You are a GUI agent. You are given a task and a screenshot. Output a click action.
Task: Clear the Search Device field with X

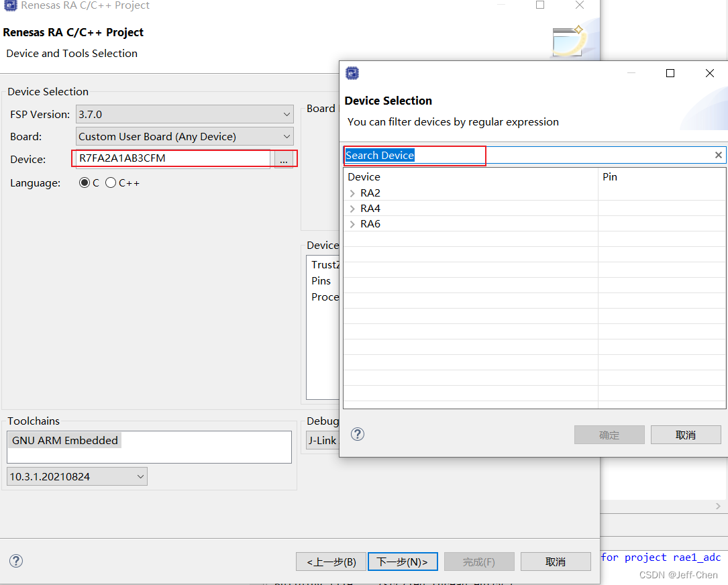coord(718,155)
